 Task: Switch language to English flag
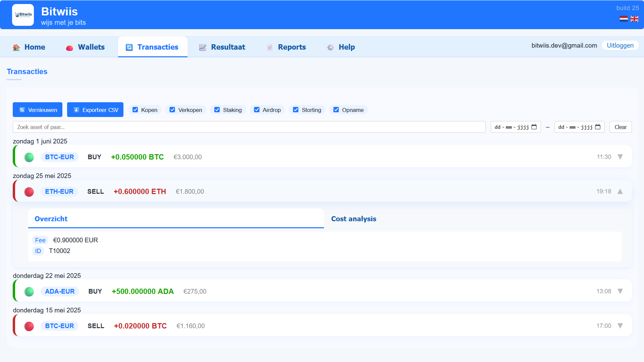point(634,19)
